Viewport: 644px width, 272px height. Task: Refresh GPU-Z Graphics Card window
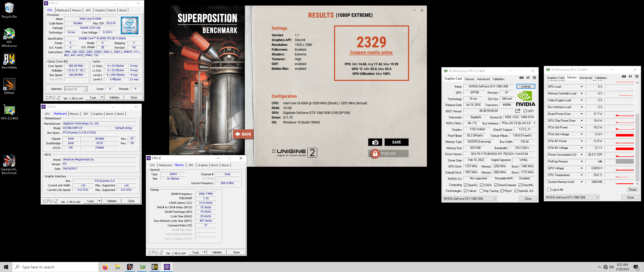tap(528, 78)
